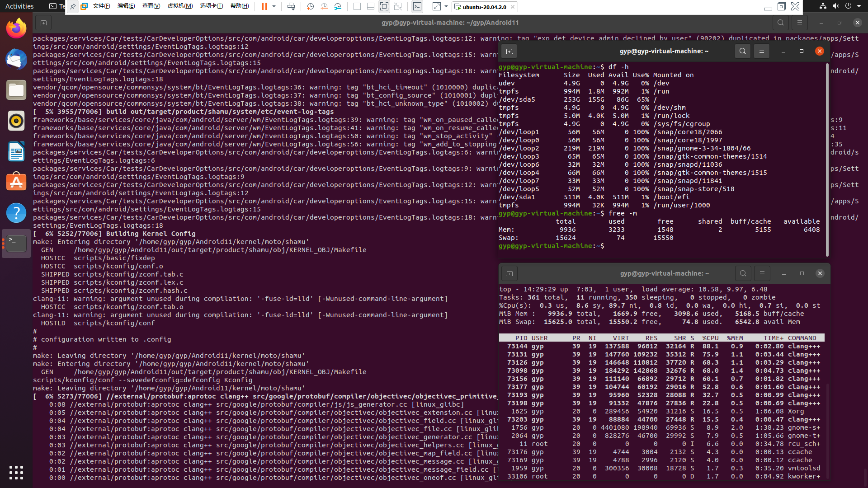Image resolution: width=868 pixels, height=488 pixels.
Task: Toggle the VMware full screen mode icon
Action: 384,6
